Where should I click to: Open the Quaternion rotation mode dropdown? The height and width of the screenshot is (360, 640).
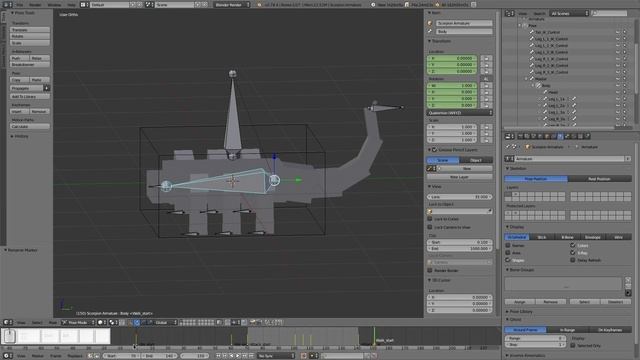coord(460,113)
